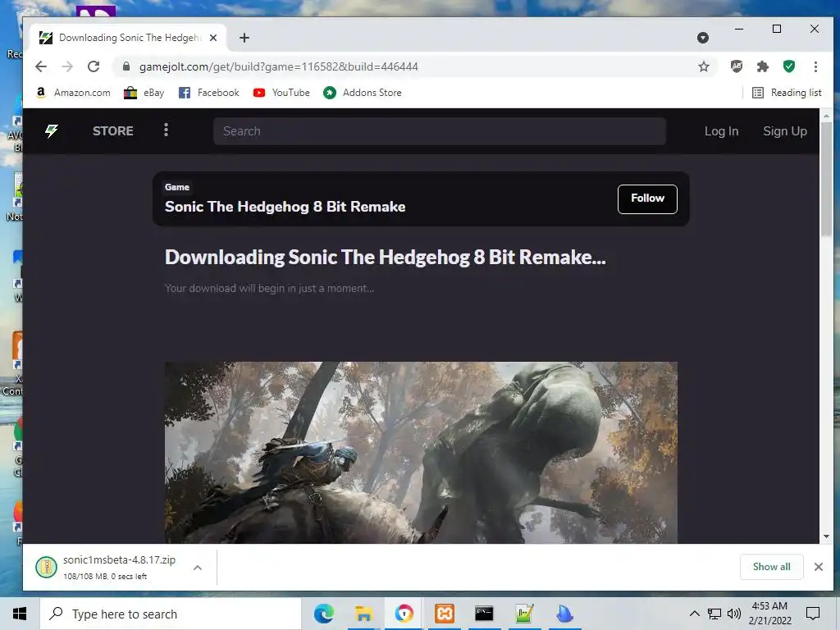The height and width of the screenshot is (630, 840).
Task: Click the Game Jolt Search field
Action: tap(440, 131)
